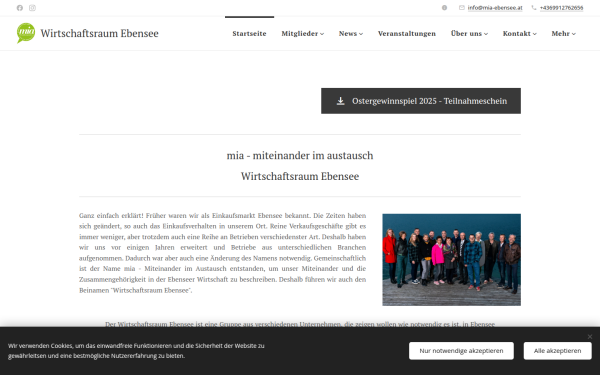Expand the Mehr menu chevron
This screenshot has height=375, width=600.
click(574, 34)
